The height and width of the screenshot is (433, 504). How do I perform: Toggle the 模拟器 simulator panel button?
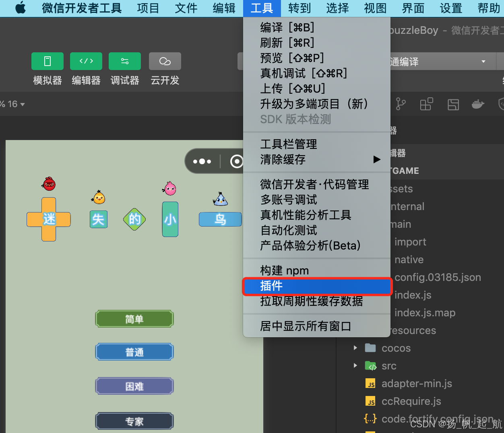click(x=48, y=61)
